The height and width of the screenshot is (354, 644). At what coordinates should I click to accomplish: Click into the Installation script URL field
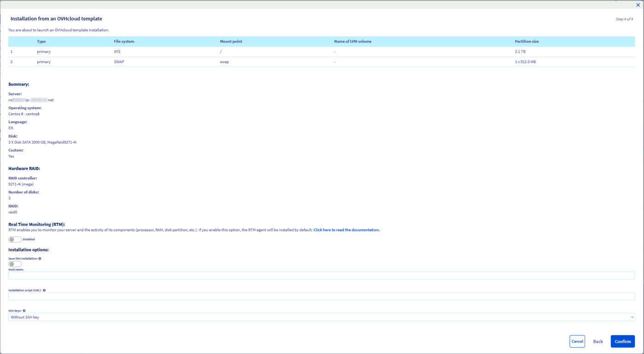[x=321, y=296]
